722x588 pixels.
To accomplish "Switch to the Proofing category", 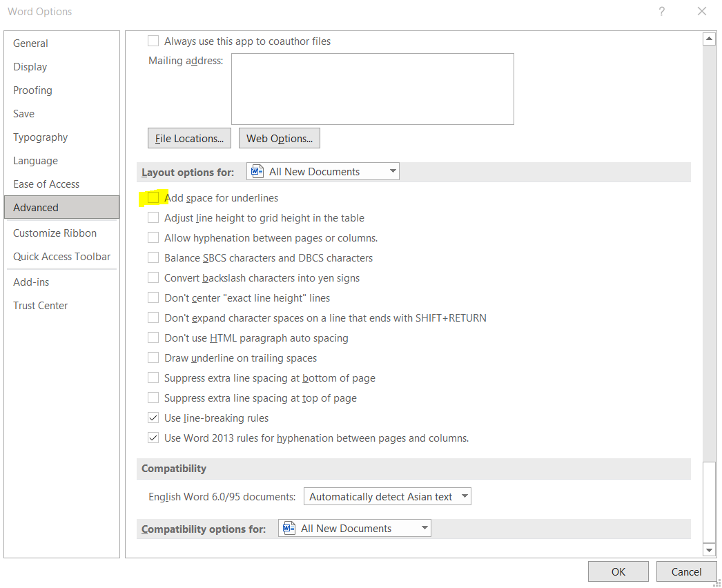I will tap(32, 90).
